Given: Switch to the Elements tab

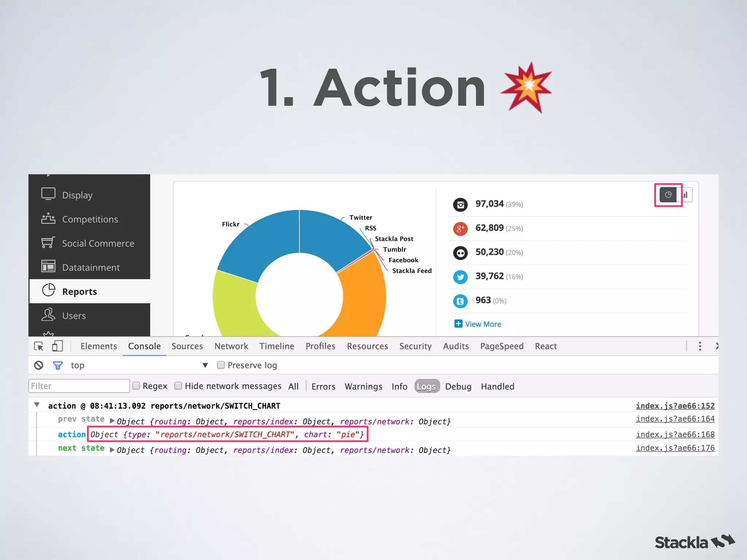Looking at the screenshot, I should click(98, 346).
